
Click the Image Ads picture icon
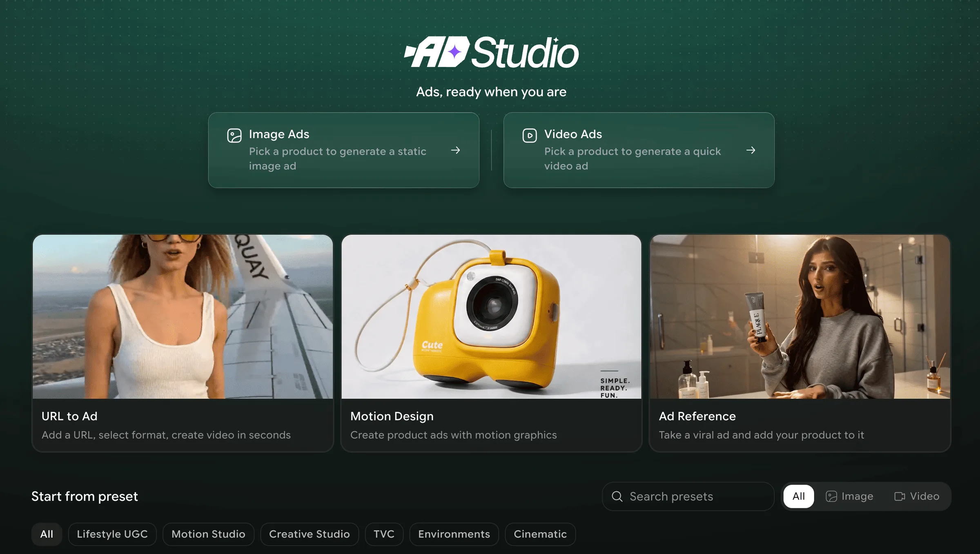pos(234,136)
